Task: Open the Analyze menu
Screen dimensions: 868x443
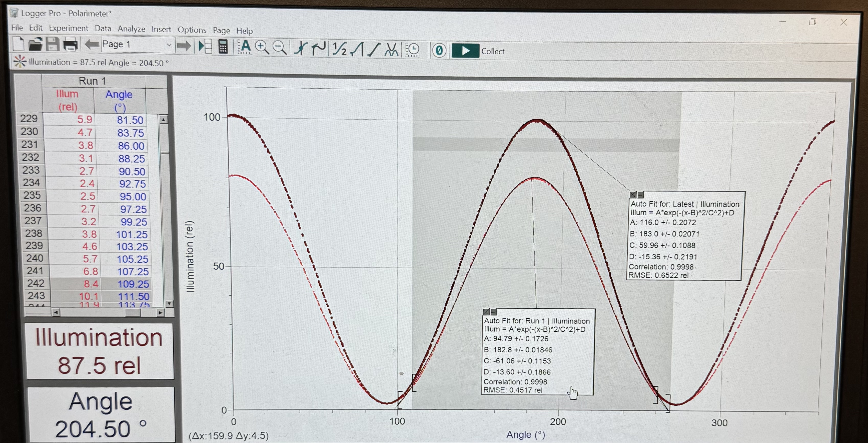Action: tap(131, 29)
